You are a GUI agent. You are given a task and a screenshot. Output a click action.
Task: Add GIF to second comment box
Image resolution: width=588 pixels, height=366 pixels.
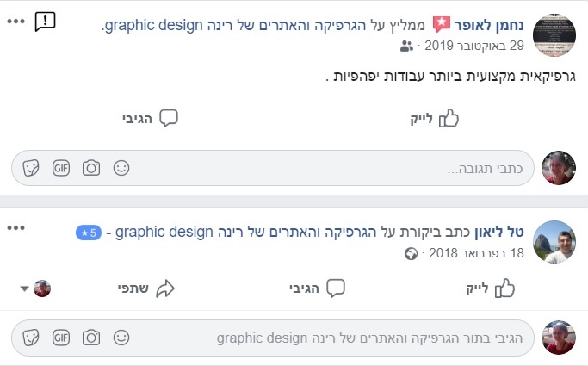(60, 337)
